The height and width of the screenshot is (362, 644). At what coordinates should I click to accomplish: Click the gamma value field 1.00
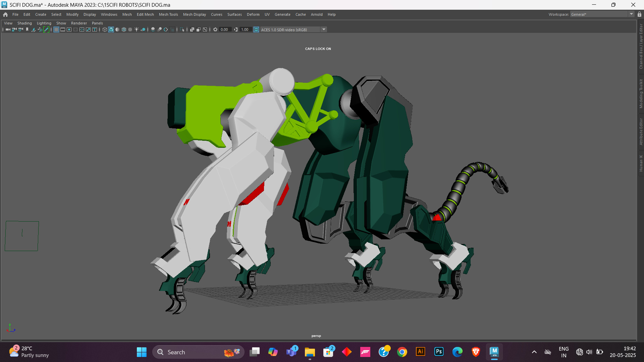(x=246, y=29)
